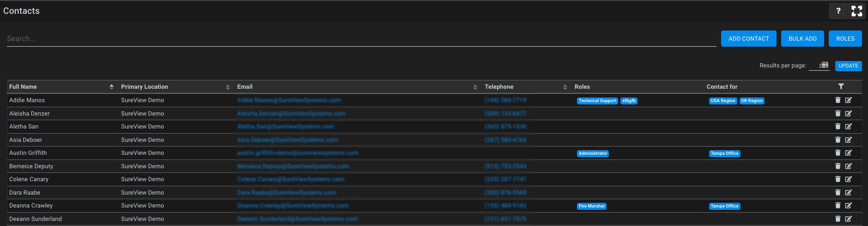Click Deanna Crawley telephone number
This screenshot has height=226, width=868.
tap(505, 205)
